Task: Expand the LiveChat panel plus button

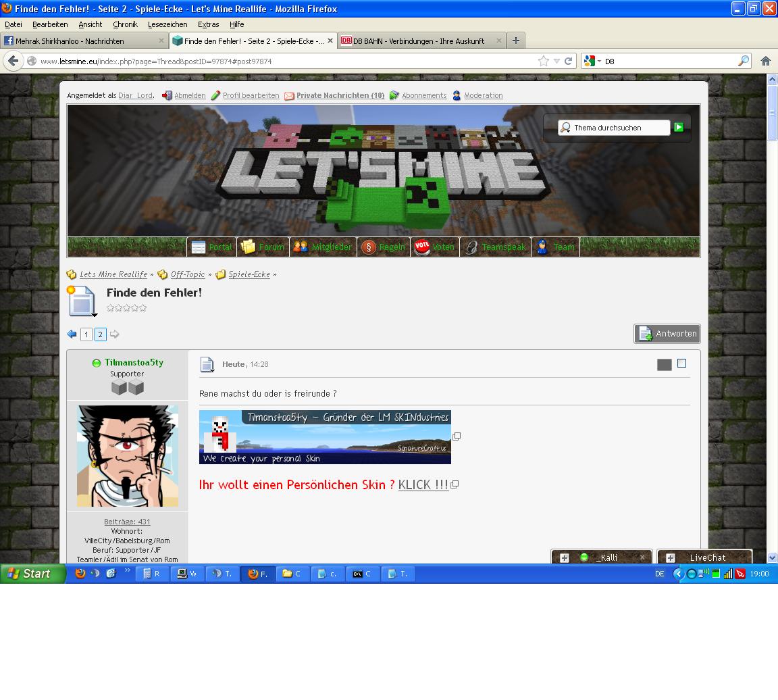Action: (670, 558)
